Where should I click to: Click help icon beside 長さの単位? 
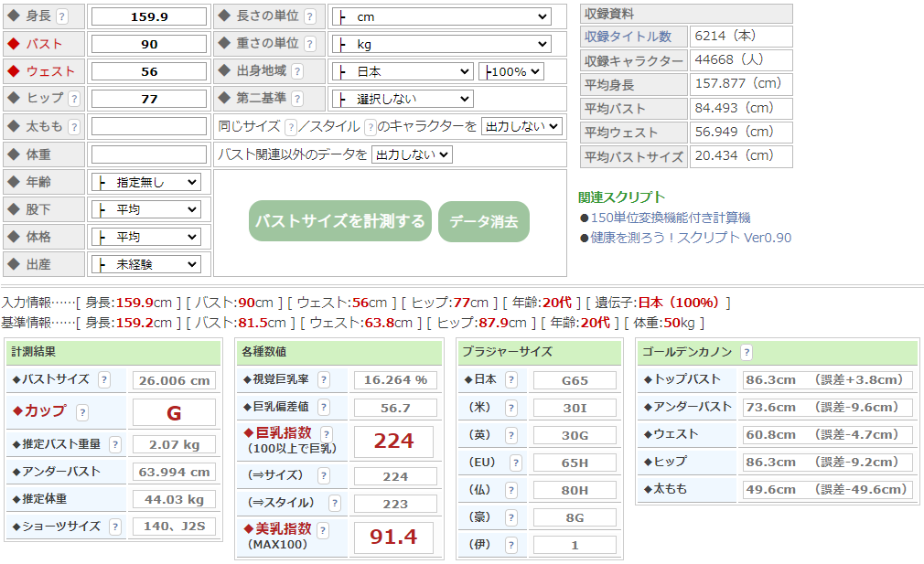(310, 16)
